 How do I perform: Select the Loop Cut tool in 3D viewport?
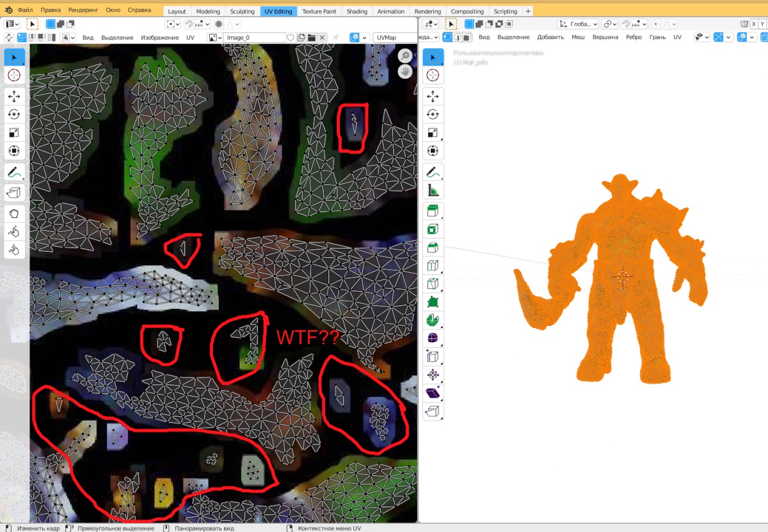pyautogui.click(x=433, y=265)
